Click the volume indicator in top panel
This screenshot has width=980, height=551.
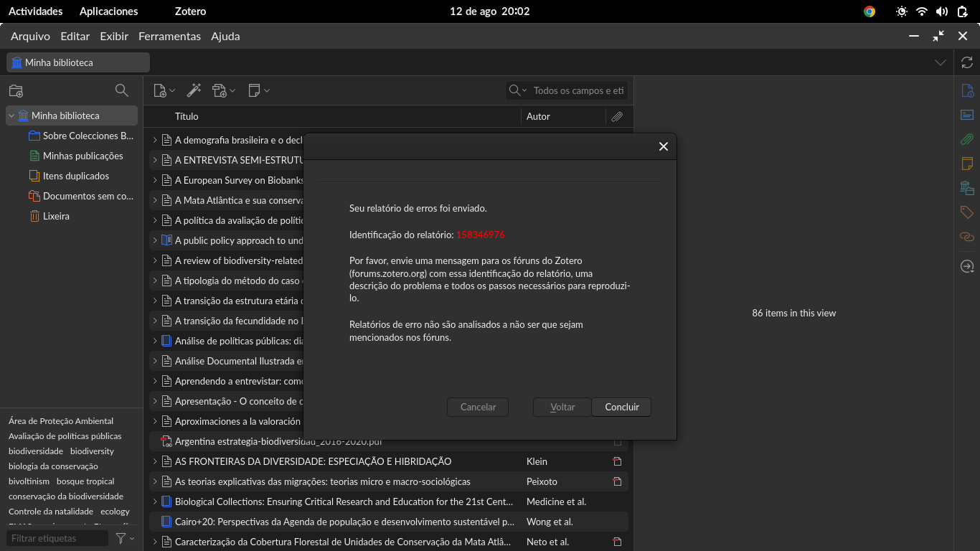tap(942, 11)
